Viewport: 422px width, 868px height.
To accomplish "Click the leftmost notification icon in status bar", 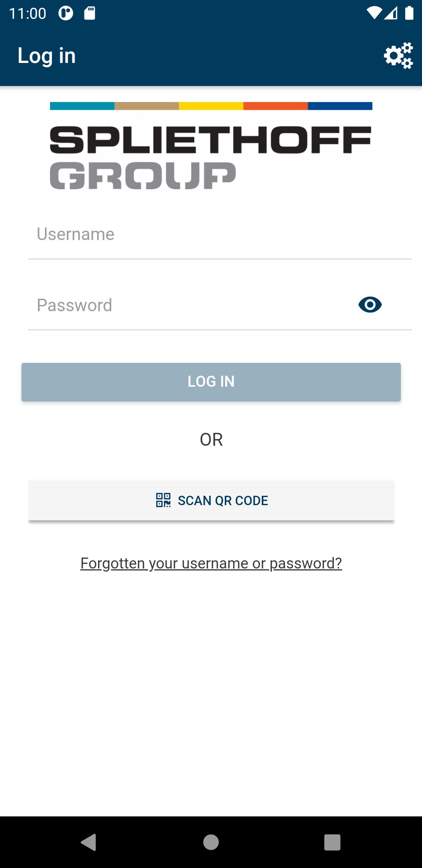I will click(x=65, y=13).
